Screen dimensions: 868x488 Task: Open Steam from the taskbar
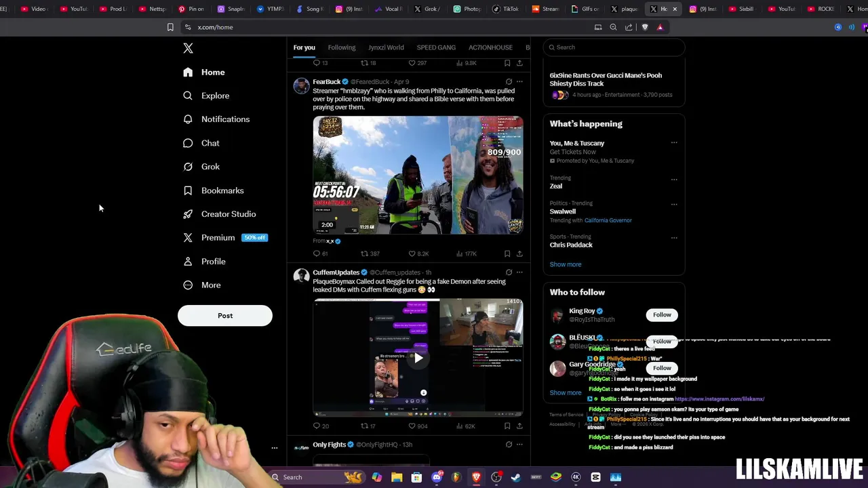point(516,477)
